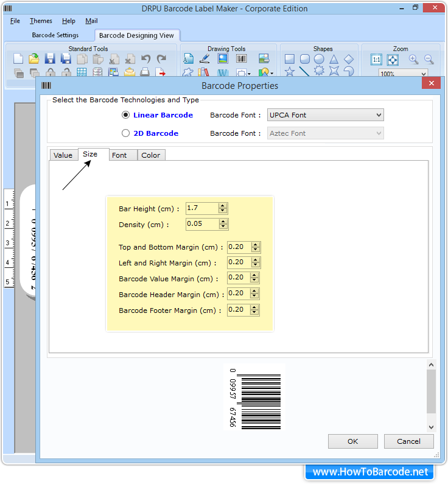Increase Bar Height with up arrow
This screenshot has width=448, height=484.
tap(222, 206)
